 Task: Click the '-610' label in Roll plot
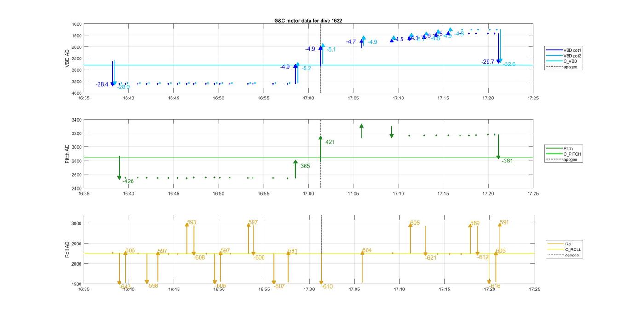click(x=327, y=287)
